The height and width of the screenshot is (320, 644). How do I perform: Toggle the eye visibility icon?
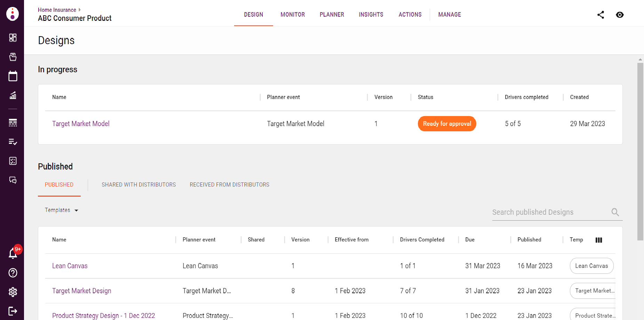tap(620, 15)
